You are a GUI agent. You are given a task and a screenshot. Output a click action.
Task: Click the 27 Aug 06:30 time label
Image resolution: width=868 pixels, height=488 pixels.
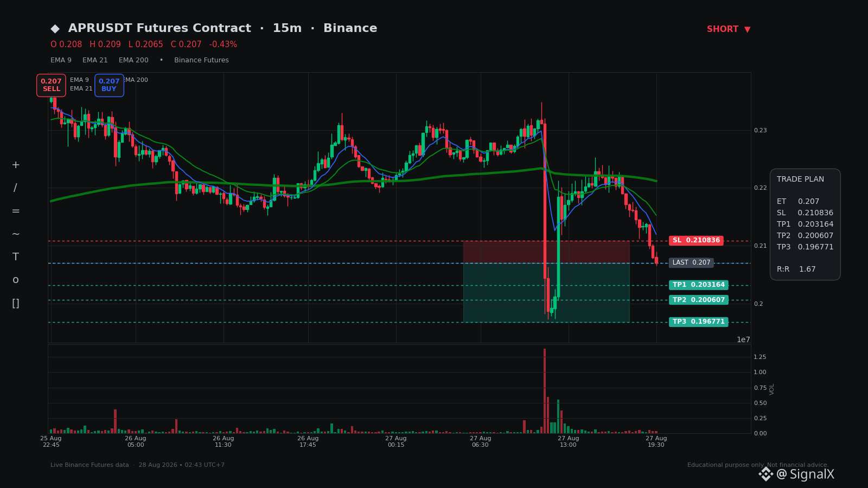point(480,441)
